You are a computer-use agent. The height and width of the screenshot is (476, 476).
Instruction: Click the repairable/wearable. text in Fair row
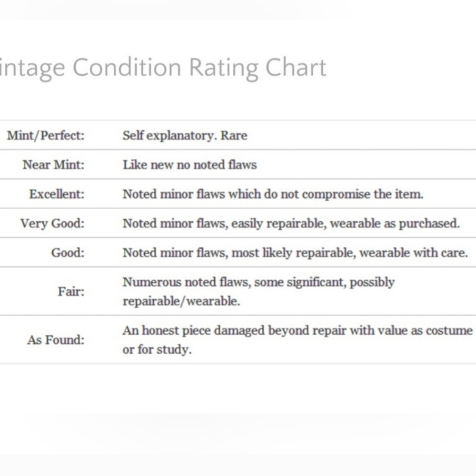(x=181, y=301)
